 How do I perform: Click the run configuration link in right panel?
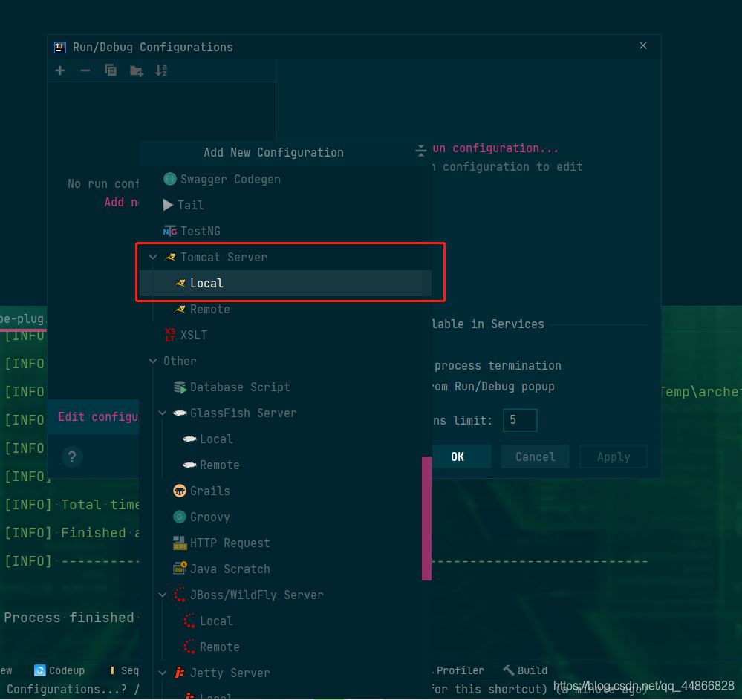(495, 148)
